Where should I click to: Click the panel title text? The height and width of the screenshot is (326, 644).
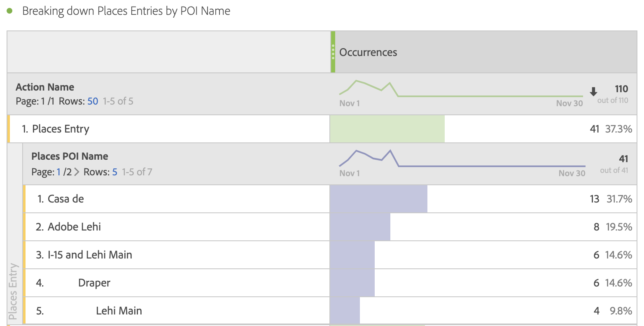pyautogui.click(x=126, y=11)
